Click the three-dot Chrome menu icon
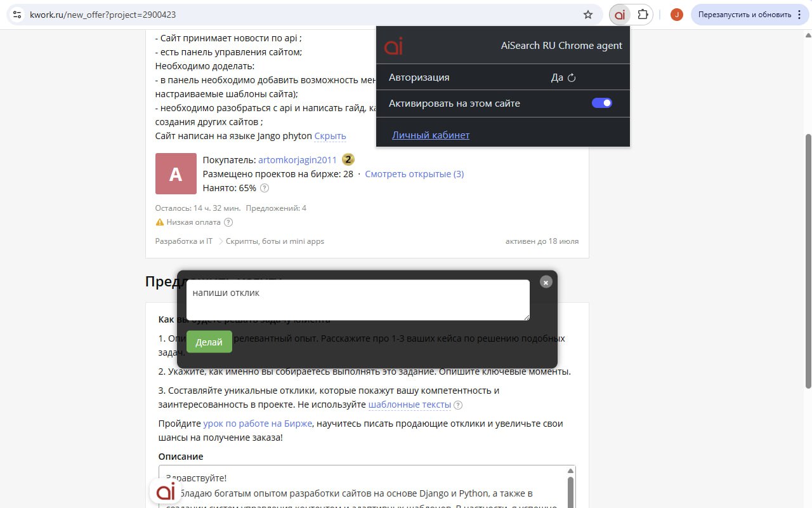 (799, 15)
